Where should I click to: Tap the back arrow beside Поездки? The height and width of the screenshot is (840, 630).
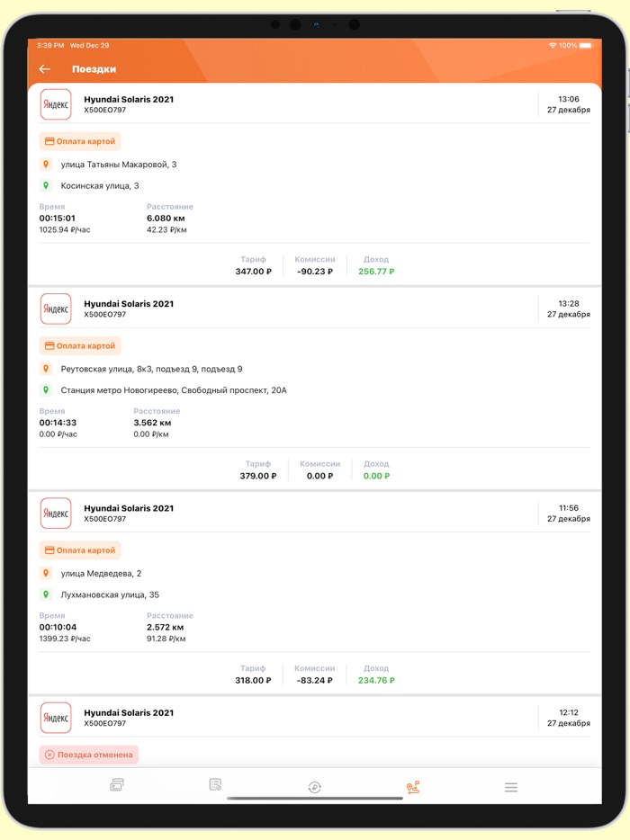point(45,67)
